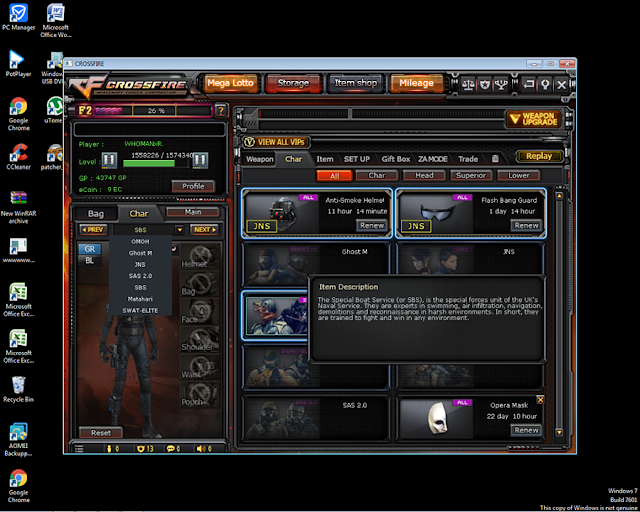Click the small icon right of Trade tab

pos(495,159)
